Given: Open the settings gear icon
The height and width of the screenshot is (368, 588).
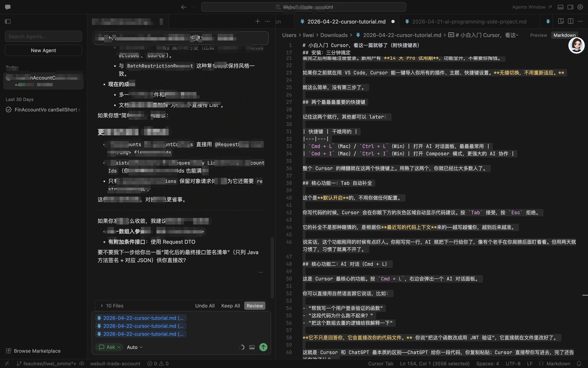Looking at the screenshot, I should (x=580, y=7).
